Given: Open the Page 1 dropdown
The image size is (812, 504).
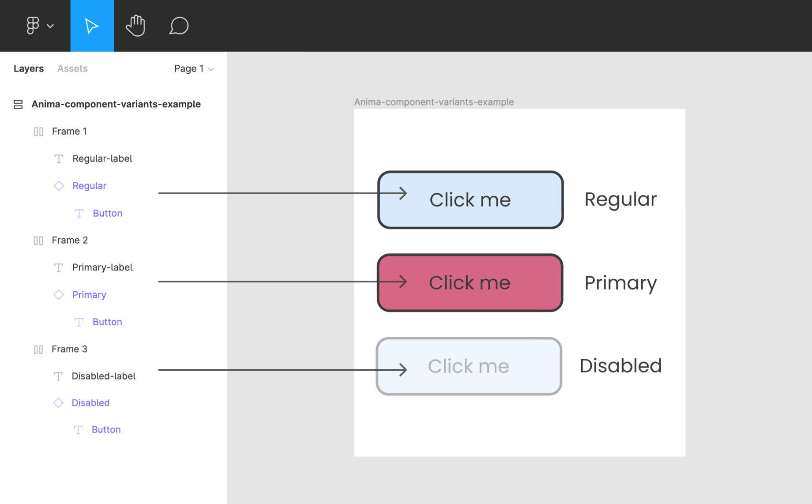Looking at the screenshot, I should click(193, 69).
